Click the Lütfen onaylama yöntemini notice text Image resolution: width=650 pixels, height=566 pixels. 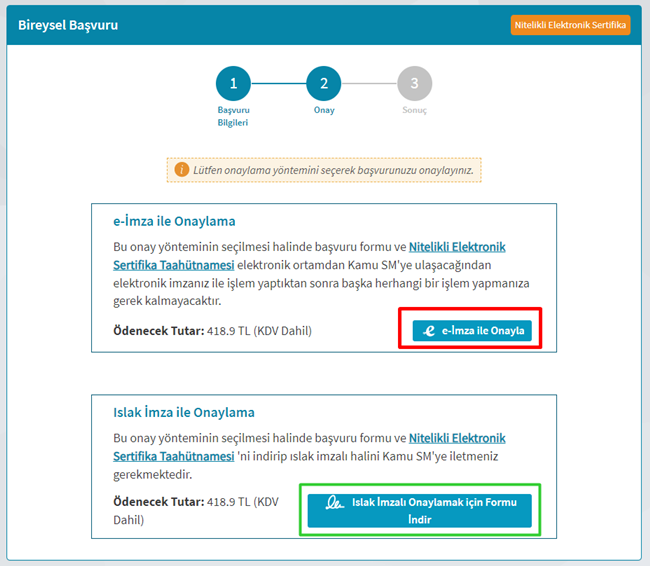pos(333,170)
